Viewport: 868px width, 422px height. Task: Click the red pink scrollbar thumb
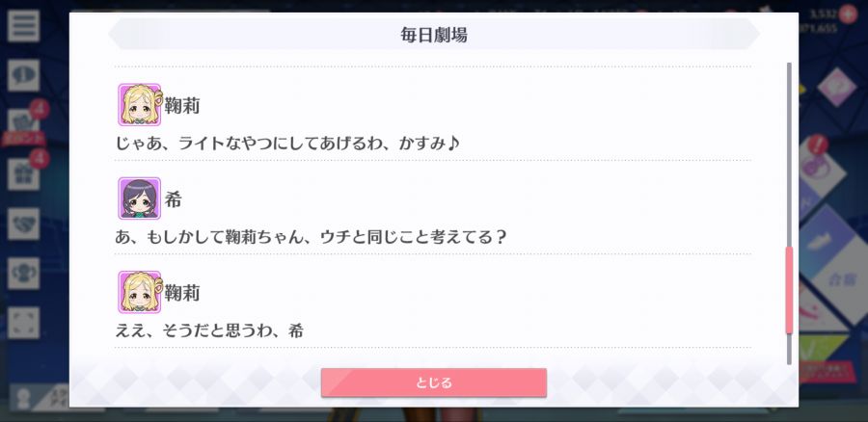coord(789,290)
